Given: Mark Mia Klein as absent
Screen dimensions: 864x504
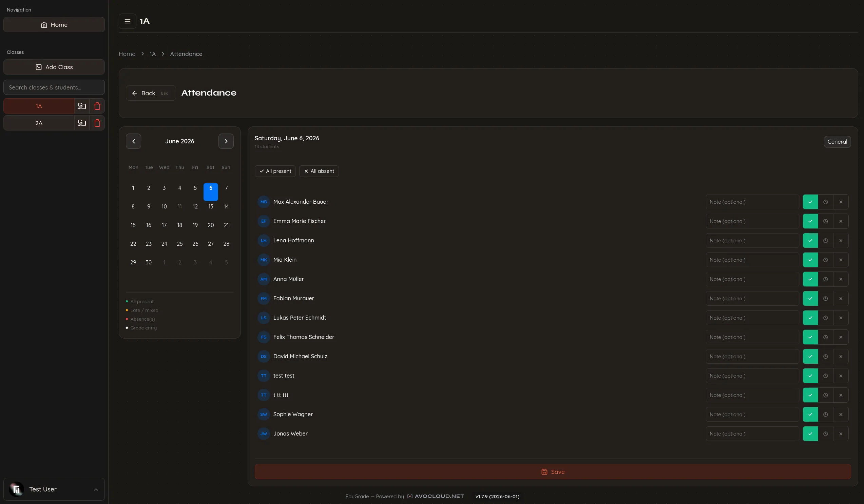Looking at the screenshot, I should coord(841,260).
